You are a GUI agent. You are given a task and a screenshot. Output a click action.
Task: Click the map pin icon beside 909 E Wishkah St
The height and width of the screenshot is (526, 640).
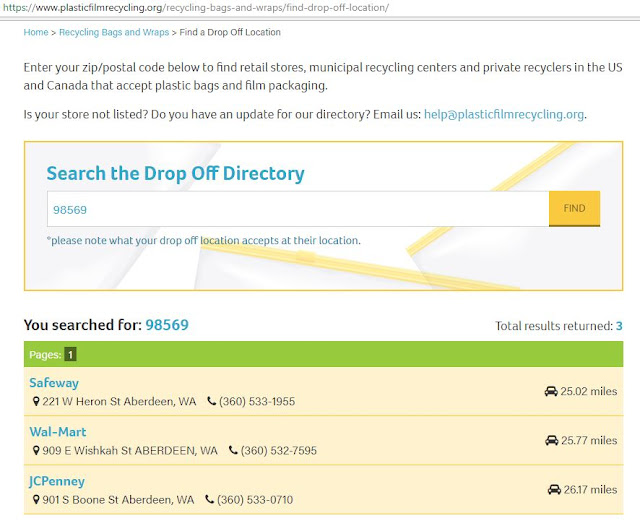pos(36,451)
